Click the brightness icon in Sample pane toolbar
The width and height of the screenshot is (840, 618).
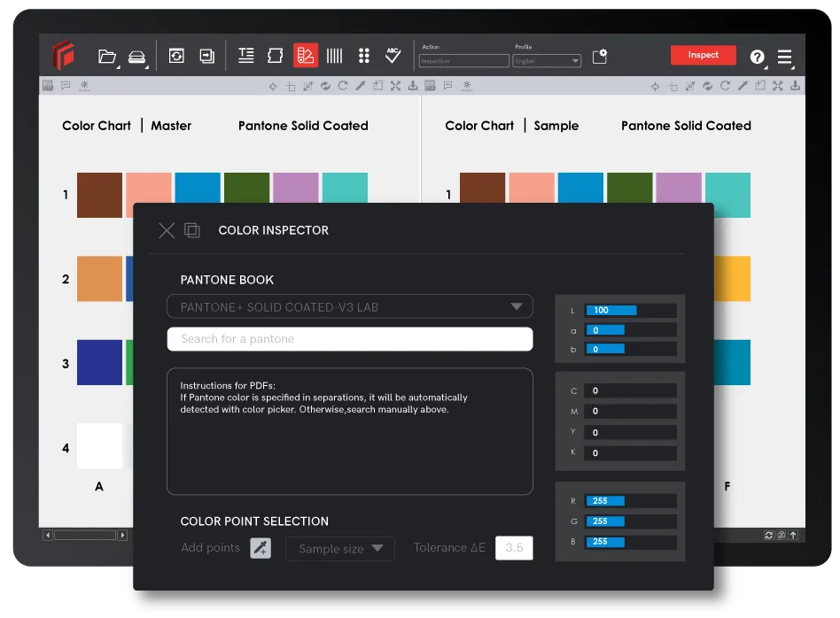(x=467, y=85)
